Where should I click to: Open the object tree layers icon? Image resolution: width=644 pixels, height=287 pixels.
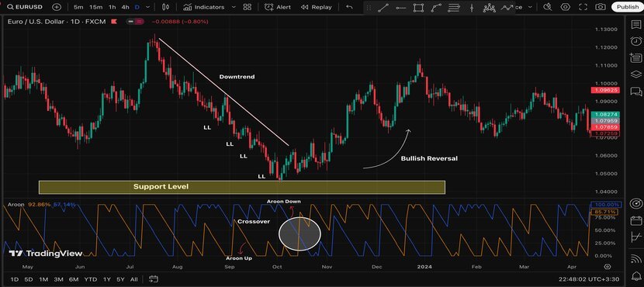[635, 74]
